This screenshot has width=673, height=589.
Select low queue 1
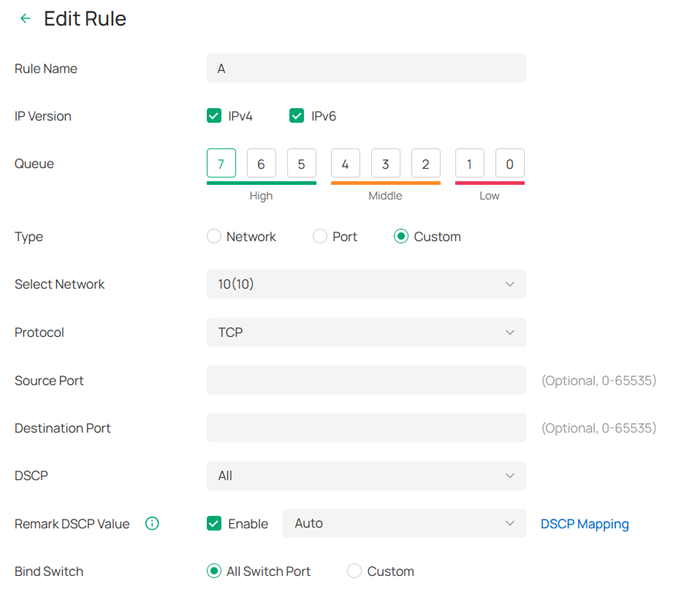point(469,163)
